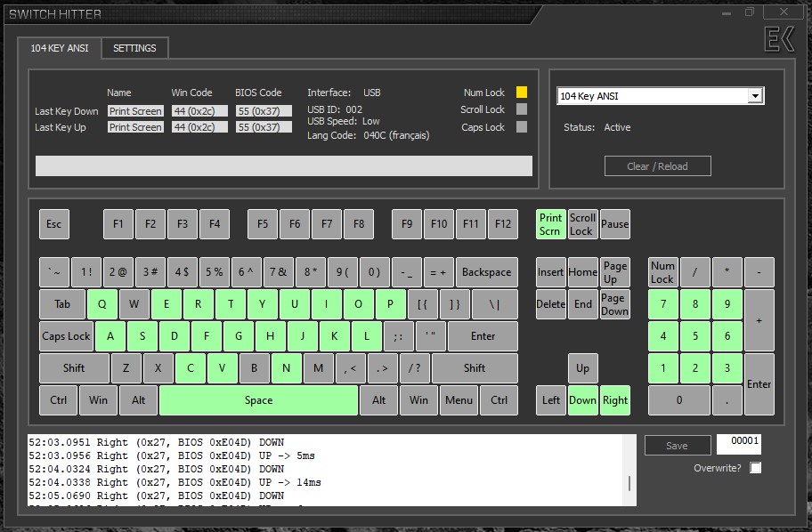Click the Pause key

point(614,224)
